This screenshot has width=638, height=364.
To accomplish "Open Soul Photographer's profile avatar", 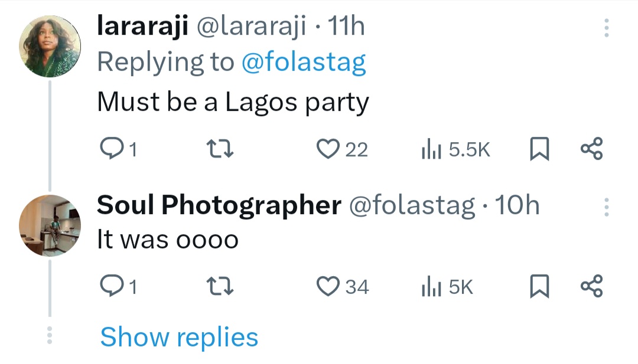I will [50, 225].
